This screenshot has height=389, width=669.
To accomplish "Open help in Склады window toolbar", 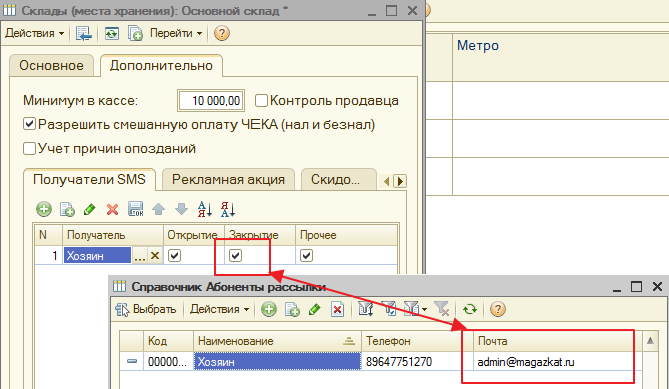I will point(221,33).
